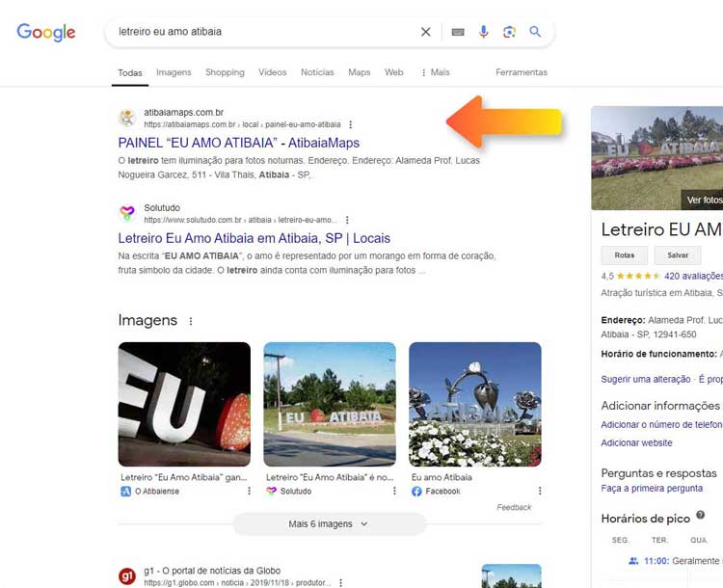
Task: Open options for O Atibaiense image
Action: (x=249, y=491)
